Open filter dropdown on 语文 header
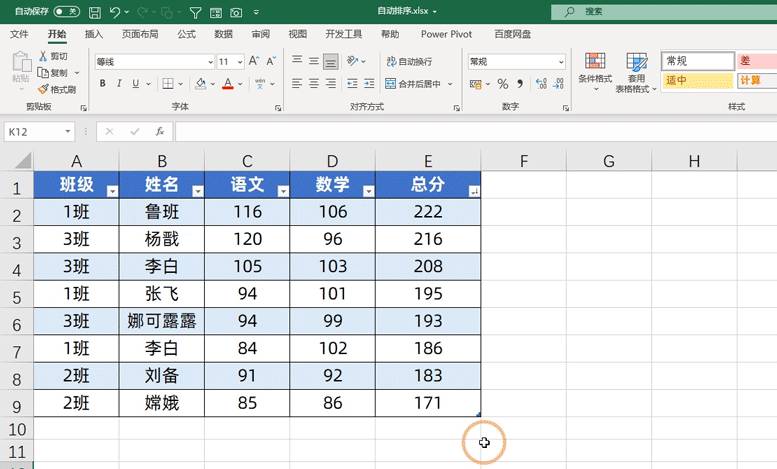This screenshot has width=777, height=469. point(283,191)
